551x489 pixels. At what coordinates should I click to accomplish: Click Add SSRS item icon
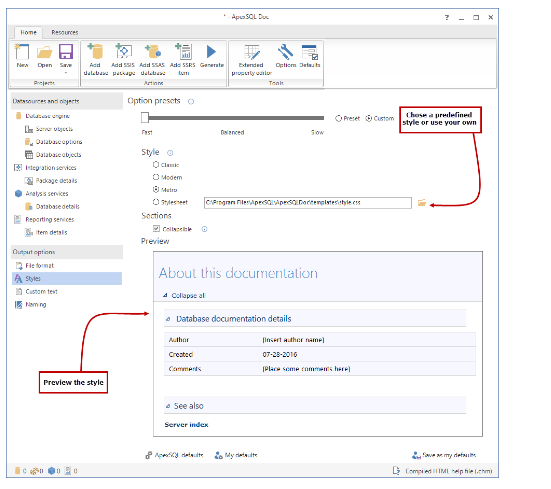click(x=183, y=51)
